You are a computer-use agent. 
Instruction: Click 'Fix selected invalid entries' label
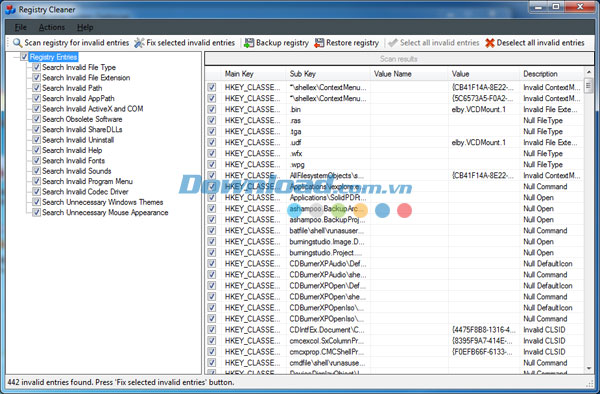[191, 43]
